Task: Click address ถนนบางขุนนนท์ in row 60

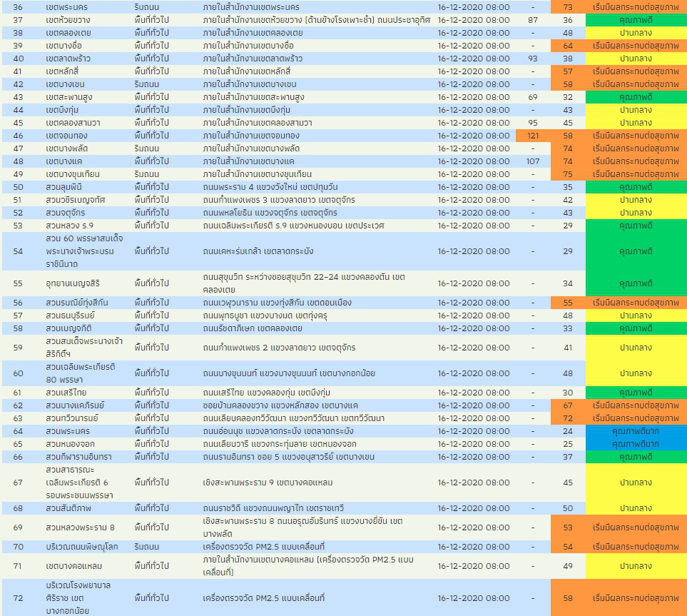Action: coord(289,373)
